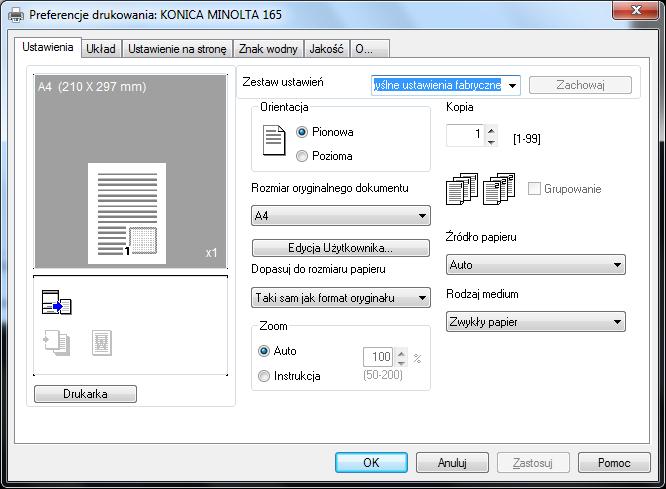The height and width of the screenshot is (489, 666).
Task: Open help with Pomoc button
Action: (614, 463)
